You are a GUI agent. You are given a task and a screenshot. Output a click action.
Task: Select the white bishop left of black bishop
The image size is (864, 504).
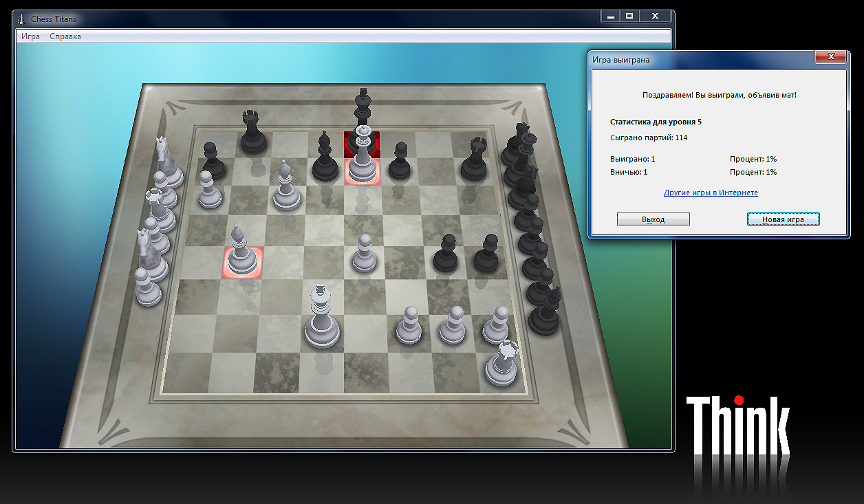click(286, 188)
